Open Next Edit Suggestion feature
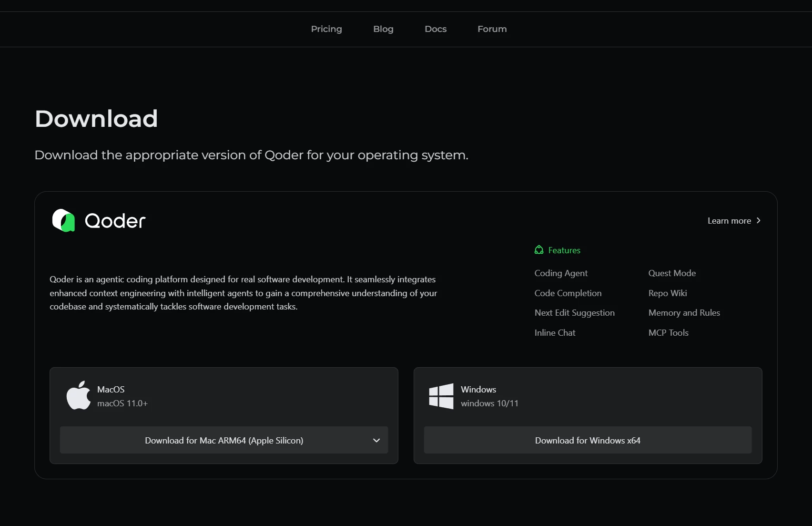This screenshot has width=812, height=526. click(x=574, y=313)
